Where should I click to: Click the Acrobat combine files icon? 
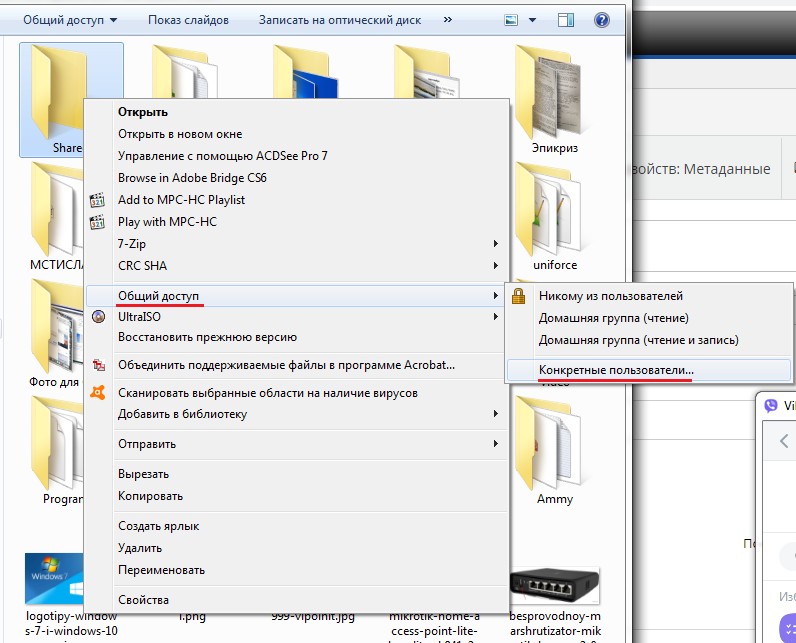tap(98, 365)
